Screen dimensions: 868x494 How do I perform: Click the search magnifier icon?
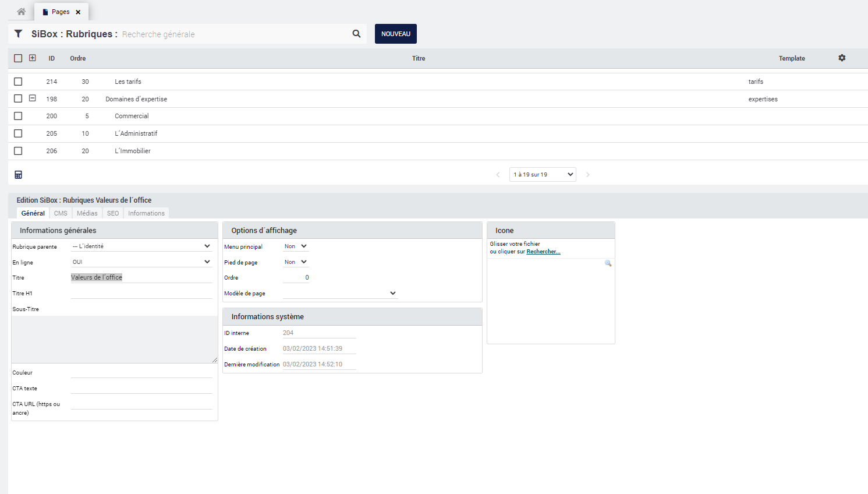(x=356, y=34)
